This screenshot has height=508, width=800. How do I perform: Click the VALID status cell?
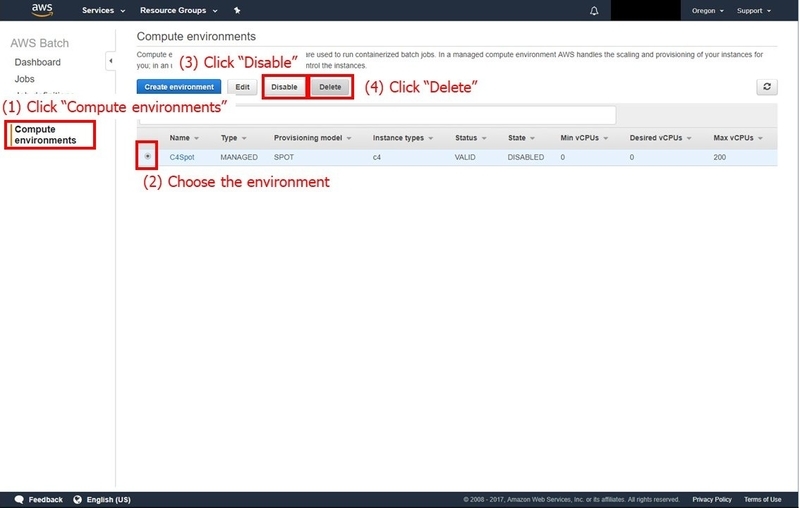tap(465, 157)
